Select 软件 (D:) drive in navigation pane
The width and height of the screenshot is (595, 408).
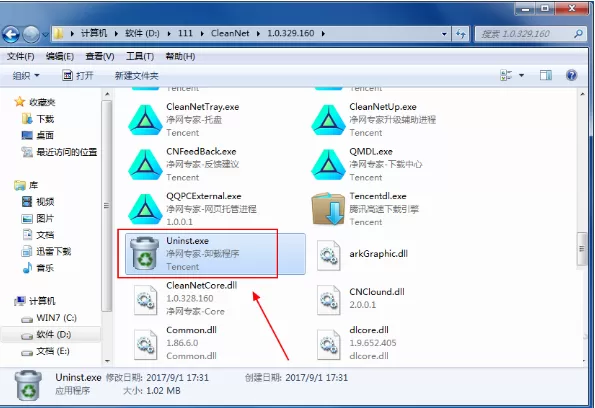(x=46, y=334)
